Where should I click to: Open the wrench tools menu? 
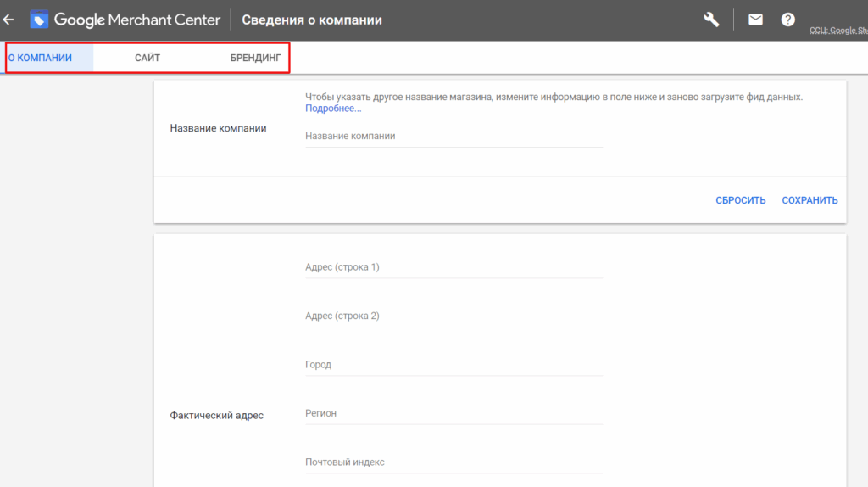pos(711,20)
